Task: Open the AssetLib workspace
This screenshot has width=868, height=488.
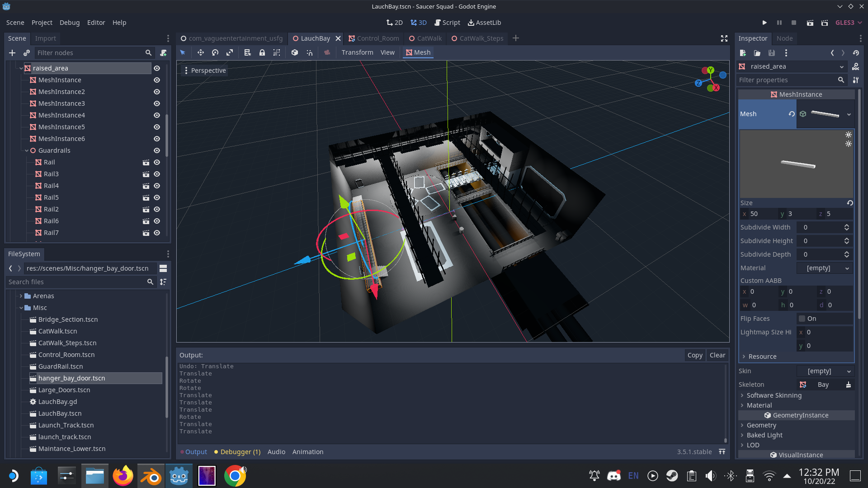Action: 484,23
